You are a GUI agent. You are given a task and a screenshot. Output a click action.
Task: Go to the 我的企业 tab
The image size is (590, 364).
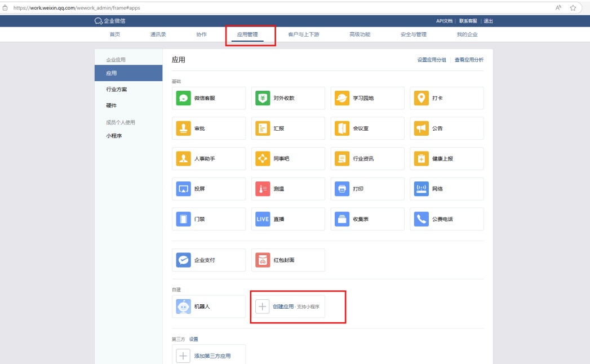(467, 34)
